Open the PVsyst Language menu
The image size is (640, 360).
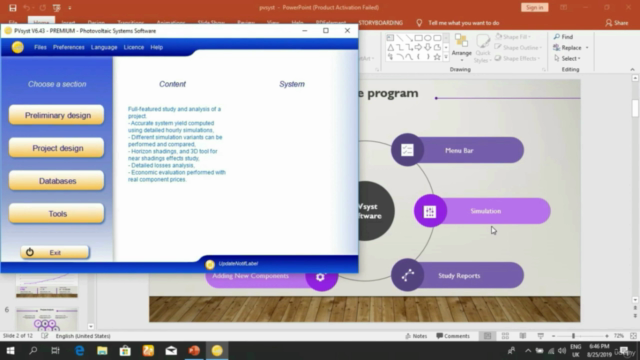pos(104,47)
